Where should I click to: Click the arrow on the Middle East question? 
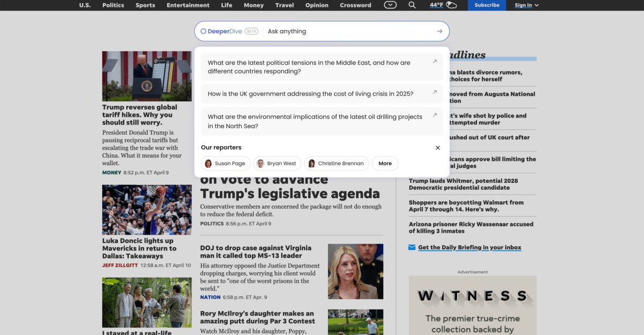click(x=435, y=62)
